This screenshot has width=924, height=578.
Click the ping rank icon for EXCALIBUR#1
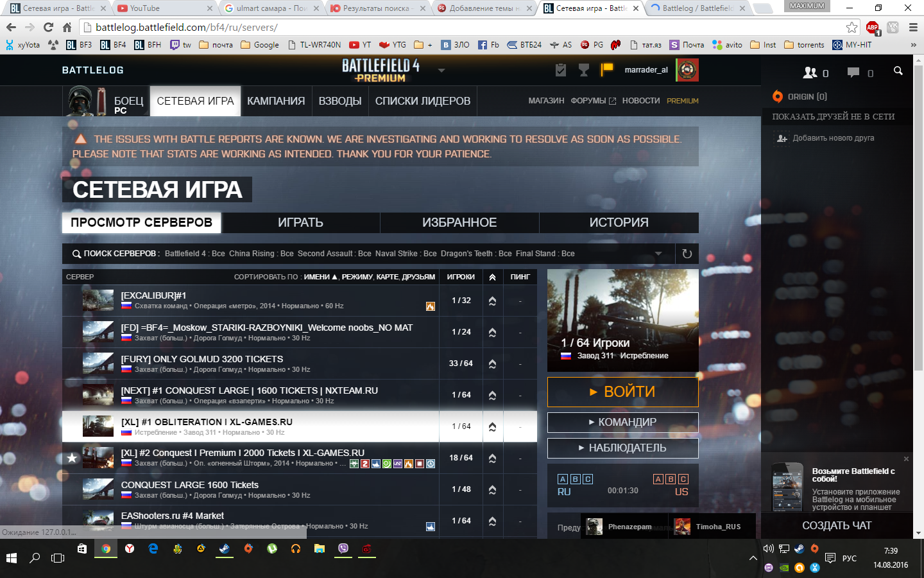coord(492,301)
